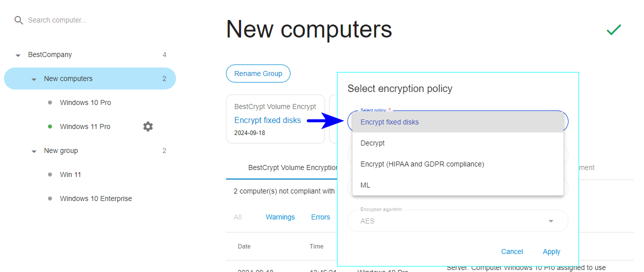Collapse the New computers group arrow
Screen dimensions: 644x272
pyautogui.click(x=34, y=79)
